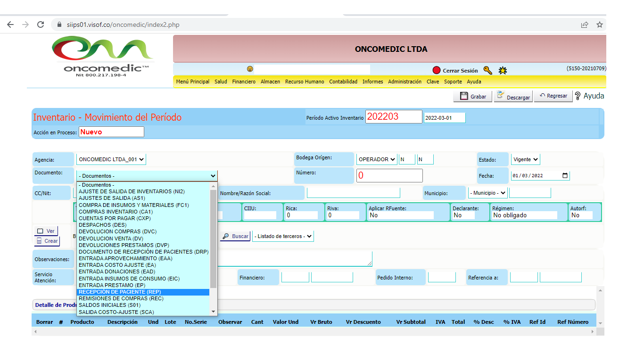
Task: Open the Contabilidad menu
Action: coord(343,82)
